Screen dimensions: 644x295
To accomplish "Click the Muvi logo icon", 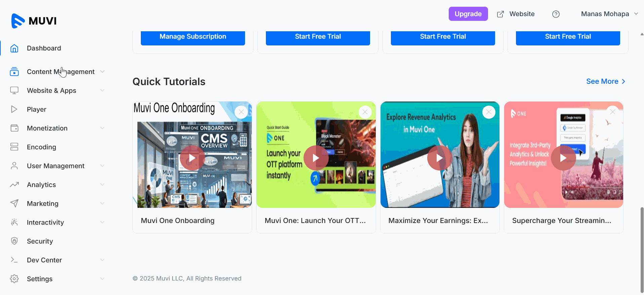I will [18, 21].
